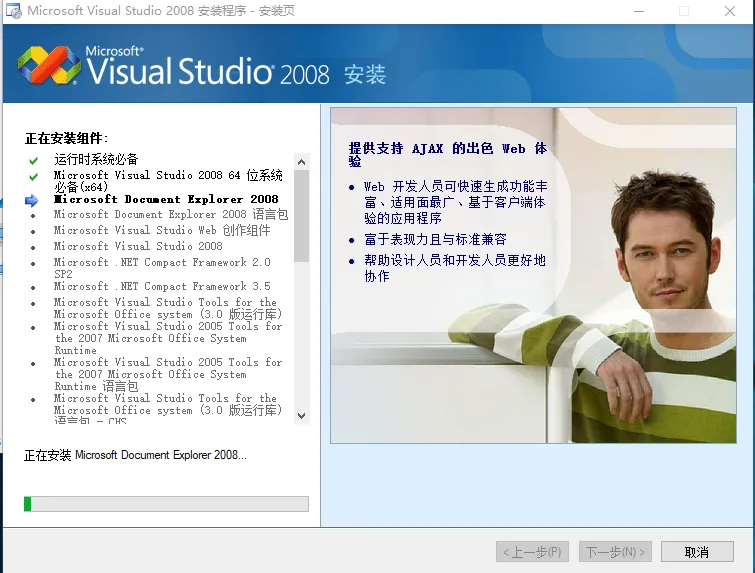Click the Visual Studio 2008 colorful logo
The width and height of the screenshot is (755, 573).
[49, 65]
